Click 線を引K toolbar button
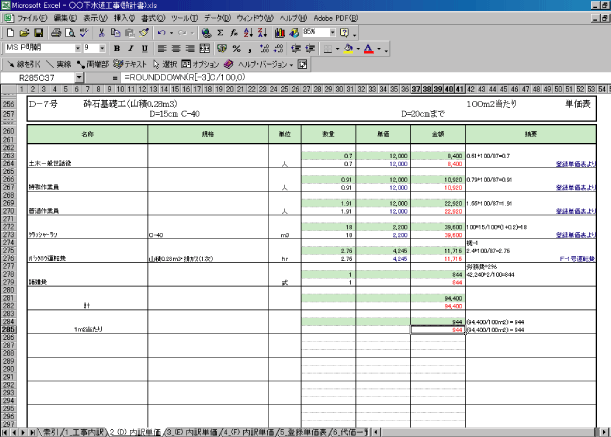 [24, 64]
